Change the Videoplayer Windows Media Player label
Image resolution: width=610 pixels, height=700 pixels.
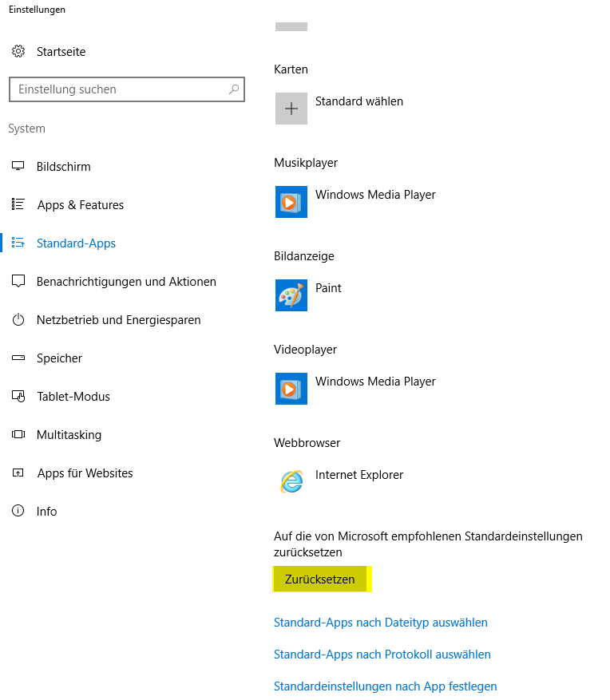pyautogui.click(x=375, y=382)
